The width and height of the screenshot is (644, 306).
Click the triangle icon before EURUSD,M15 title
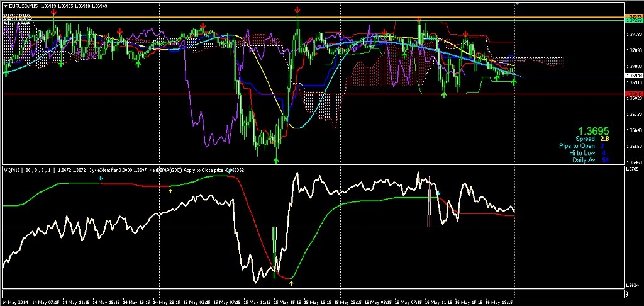point(5,6)
